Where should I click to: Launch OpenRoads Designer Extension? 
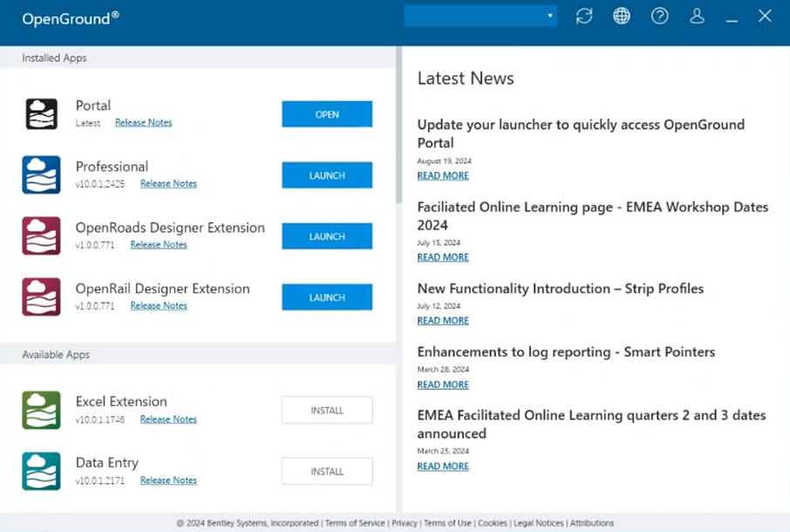[327, 236]
